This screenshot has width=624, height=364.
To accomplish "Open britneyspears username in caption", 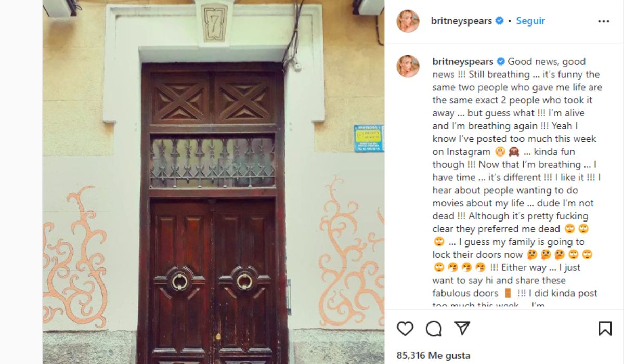I will (463, 61).
